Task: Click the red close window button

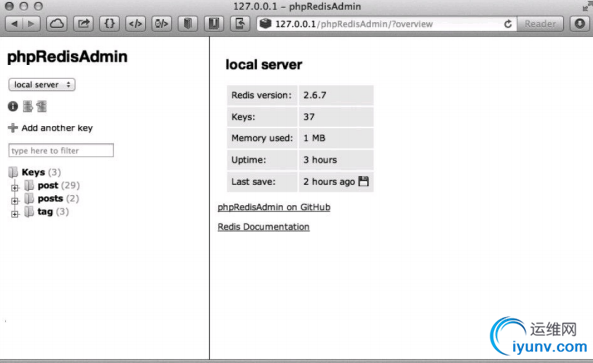Action: tap(9, 6)
